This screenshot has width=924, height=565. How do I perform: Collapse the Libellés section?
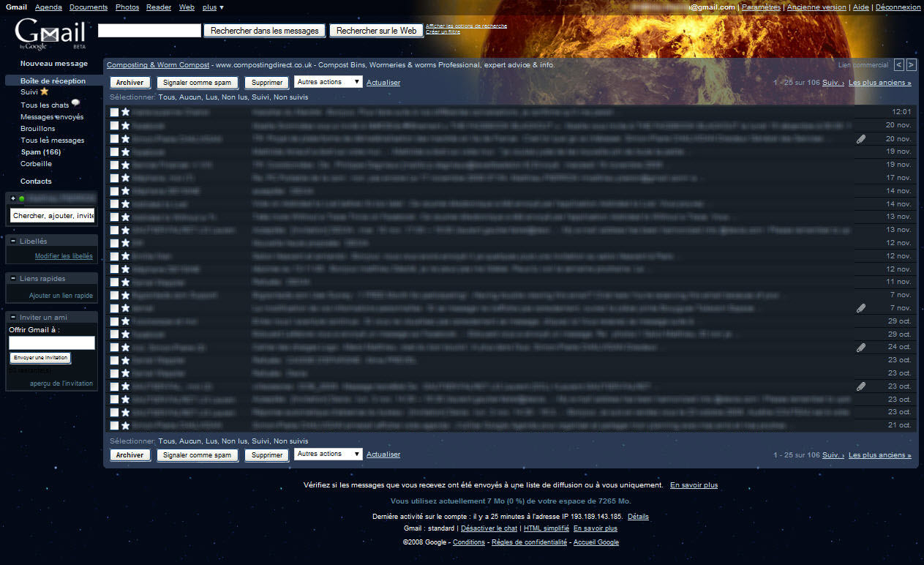[x=13, y=241]
